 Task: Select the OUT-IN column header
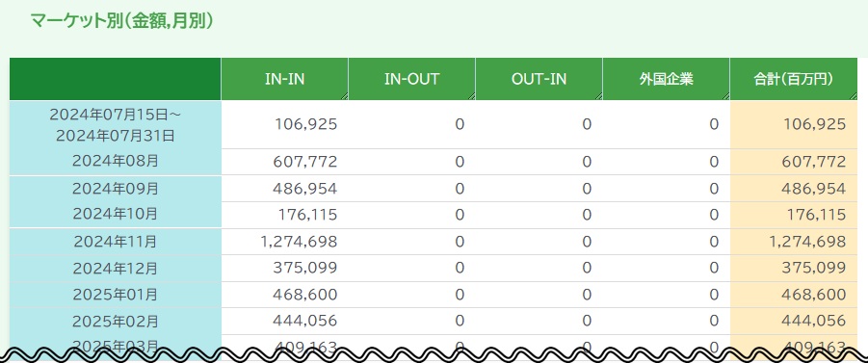pos(539,79)
